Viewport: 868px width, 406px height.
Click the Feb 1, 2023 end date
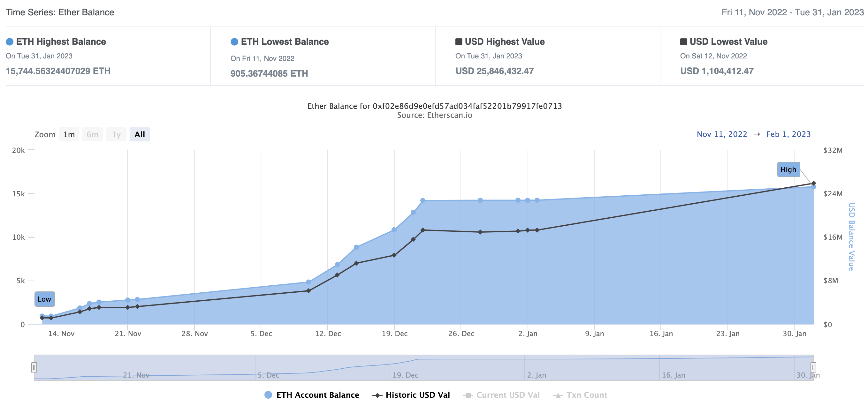click(x=788, y=134)
